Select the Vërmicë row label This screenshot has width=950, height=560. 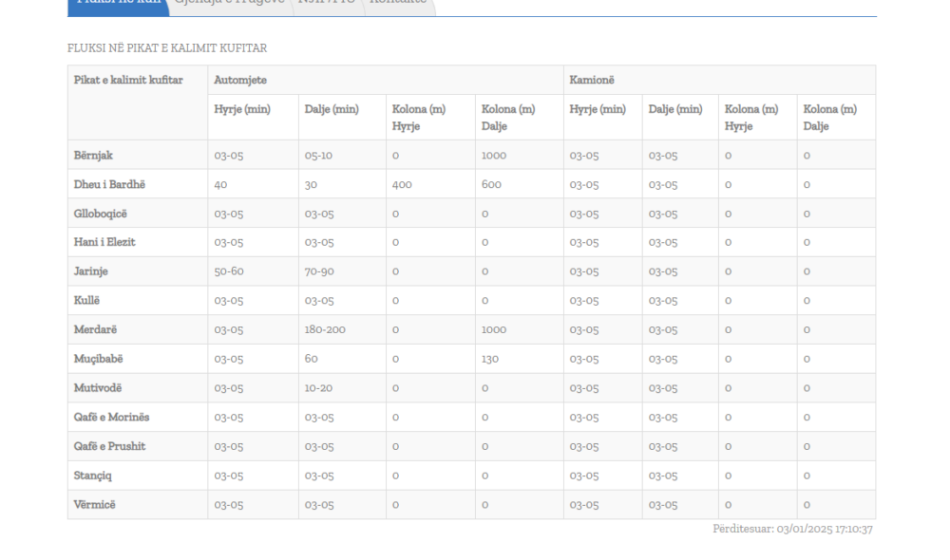(97, 505)
